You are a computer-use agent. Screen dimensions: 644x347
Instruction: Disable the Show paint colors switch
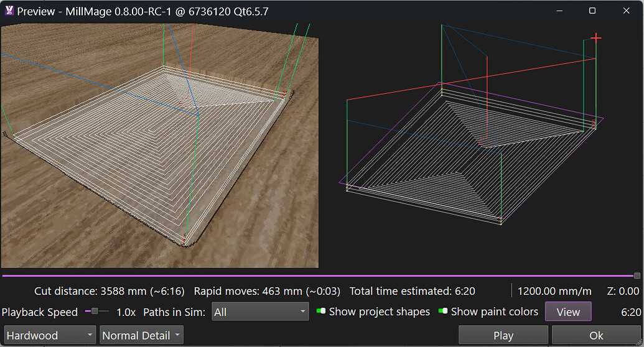(443, 311)
